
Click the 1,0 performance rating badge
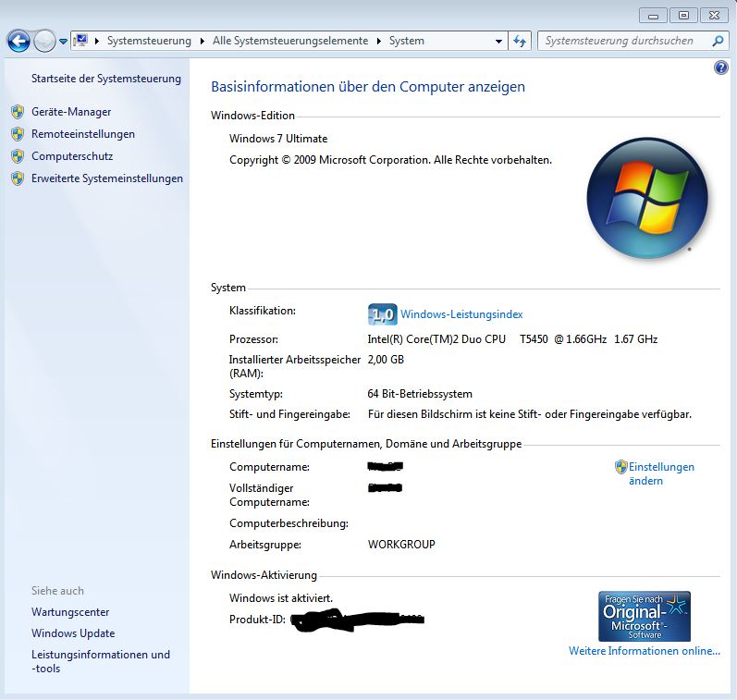382,314
